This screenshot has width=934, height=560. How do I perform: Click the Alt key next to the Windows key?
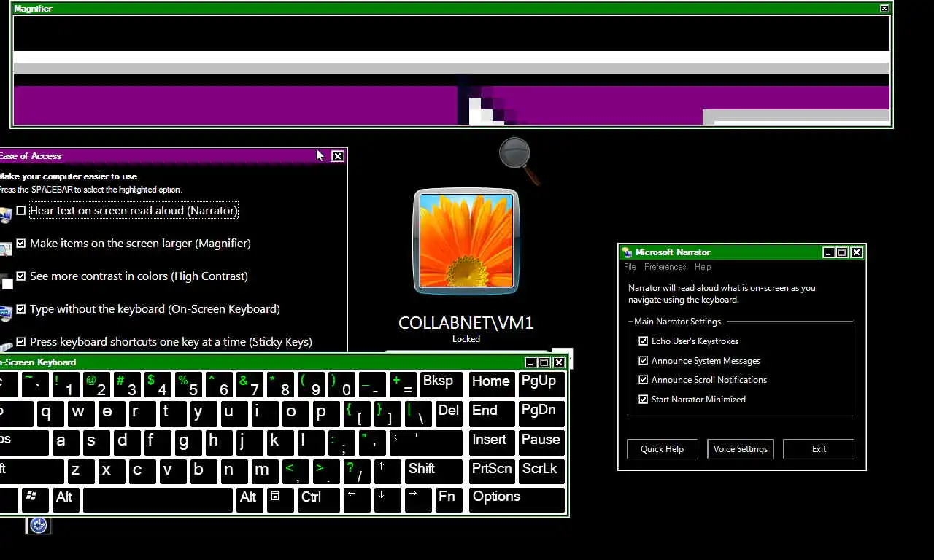point(66,500)
